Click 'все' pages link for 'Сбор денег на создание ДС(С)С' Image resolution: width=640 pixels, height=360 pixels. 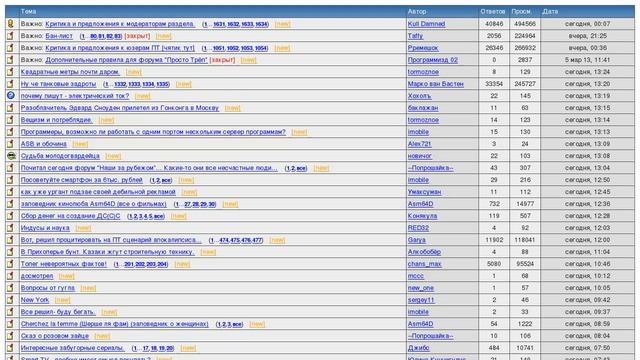click(159, 216)
